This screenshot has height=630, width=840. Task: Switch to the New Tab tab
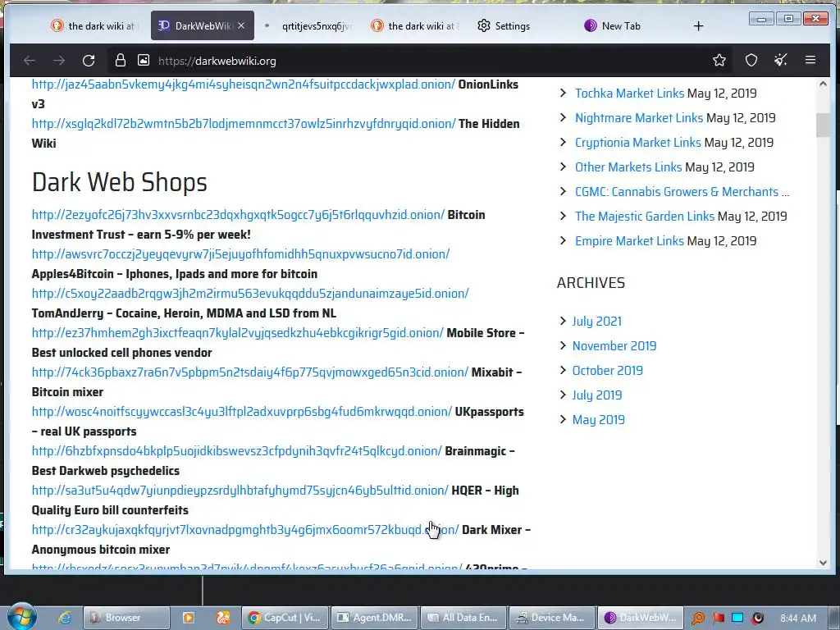click(614, 25)
